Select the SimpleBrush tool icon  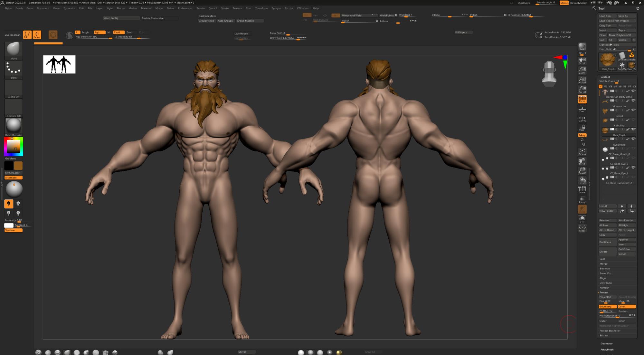632,56
